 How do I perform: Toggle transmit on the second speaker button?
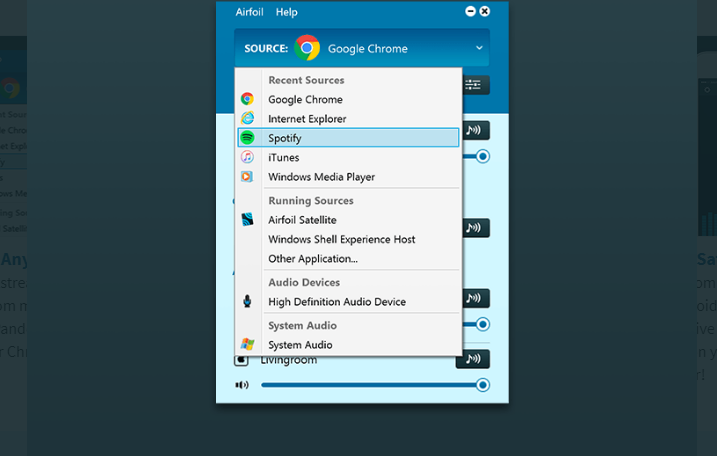[475, 228]
